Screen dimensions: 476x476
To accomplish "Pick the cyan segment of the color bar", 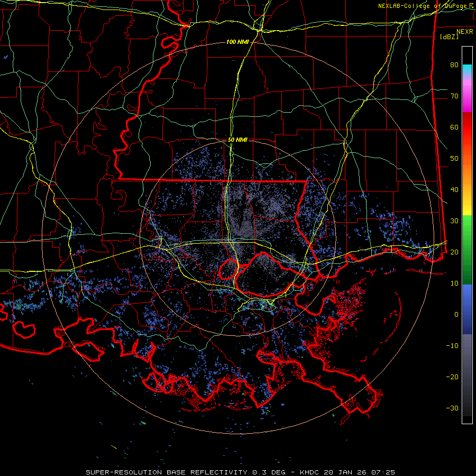I will [467, 70].
